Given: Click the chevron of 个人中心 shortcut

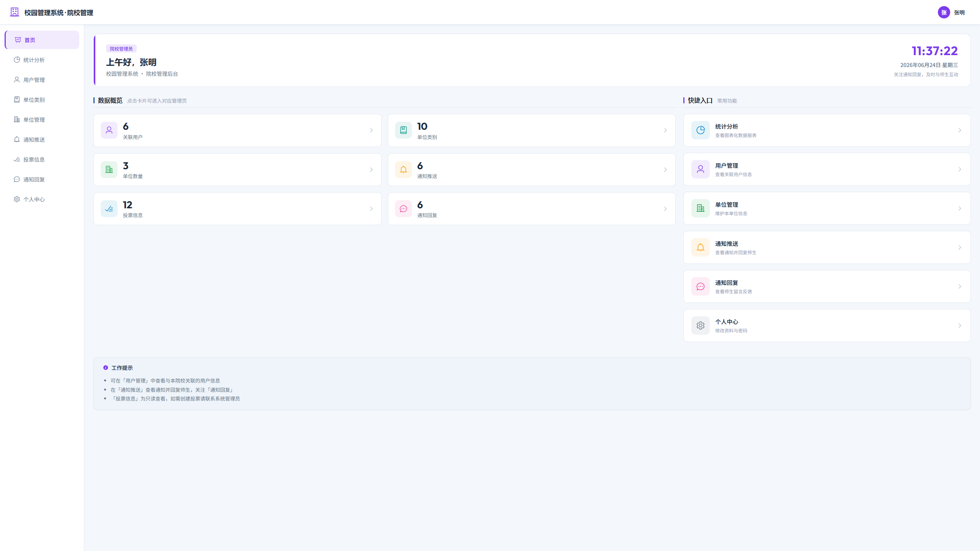Looking at the screenshot, I should click(960, 325).
